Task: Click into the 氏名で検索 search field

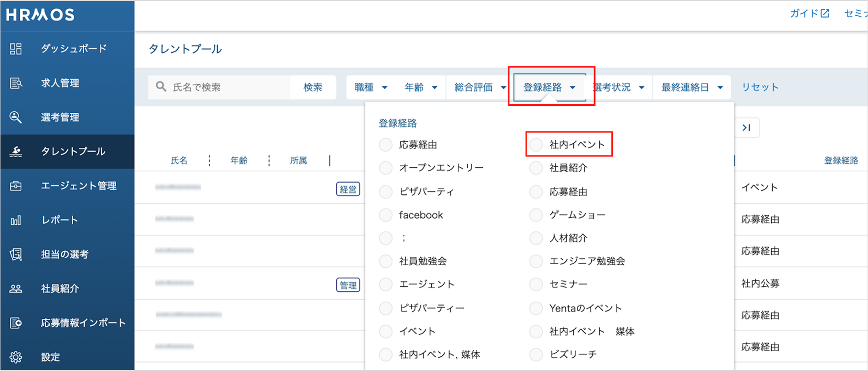Action: pyautogui.click(x=219, y=87)
